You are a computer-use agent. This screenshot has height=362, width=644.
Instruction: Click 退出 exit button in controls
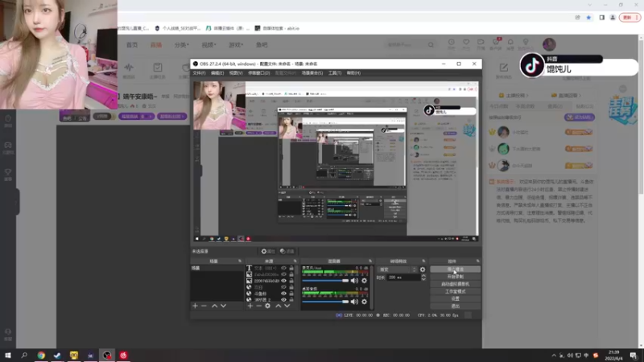point(455,306)
